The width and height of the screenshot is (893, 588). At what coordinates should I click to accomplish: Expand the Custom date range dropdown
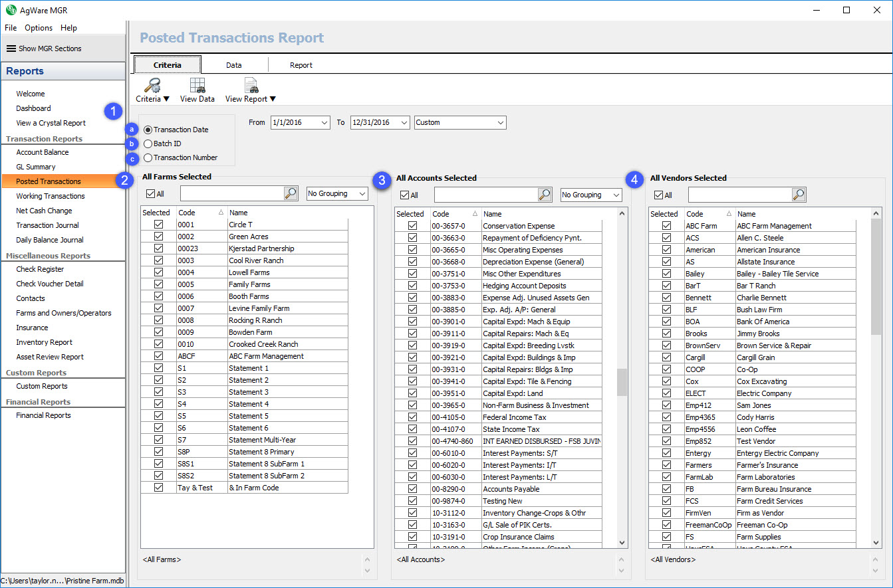point(499,123)
